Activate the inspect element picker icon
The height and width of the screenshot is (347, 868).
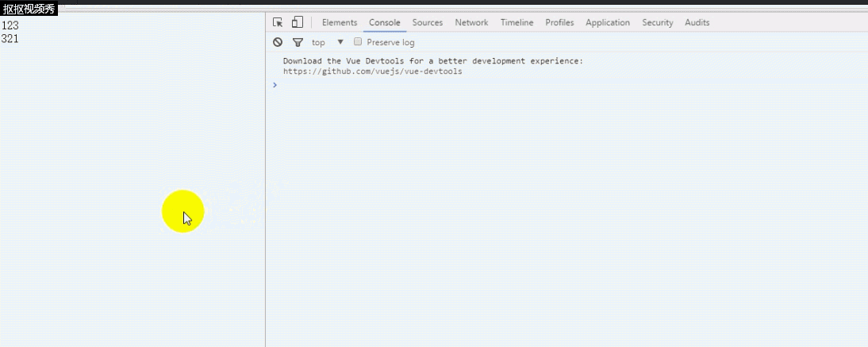(x=278, y=23)
